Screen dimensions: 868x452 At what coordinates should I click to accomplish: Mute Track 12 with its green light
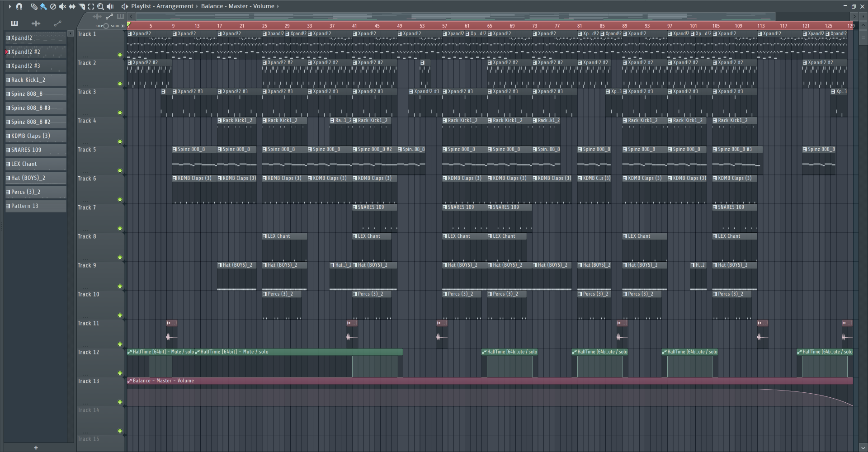120,373
